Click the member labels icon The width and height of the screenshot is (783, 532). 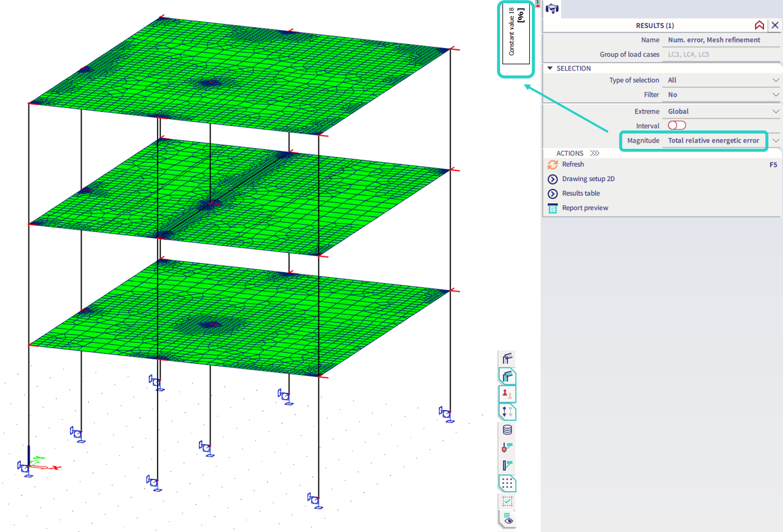point(507,465)
